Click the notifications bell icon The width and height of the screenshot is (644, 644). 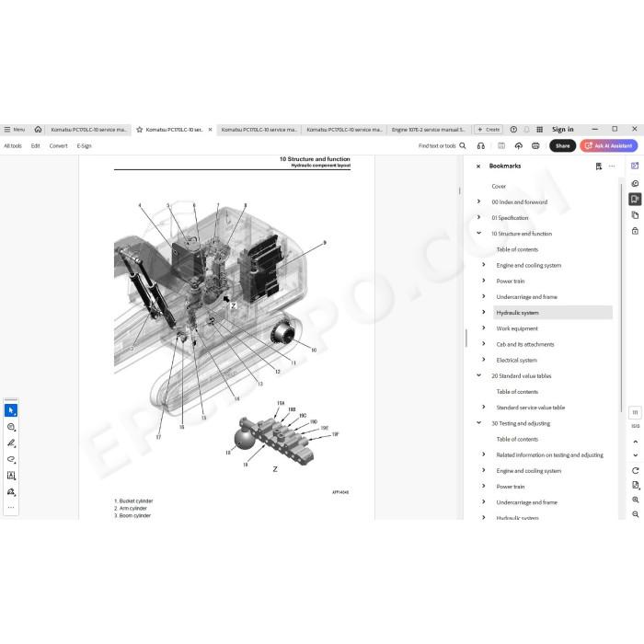pyautogui.click(x=526, y=130)
